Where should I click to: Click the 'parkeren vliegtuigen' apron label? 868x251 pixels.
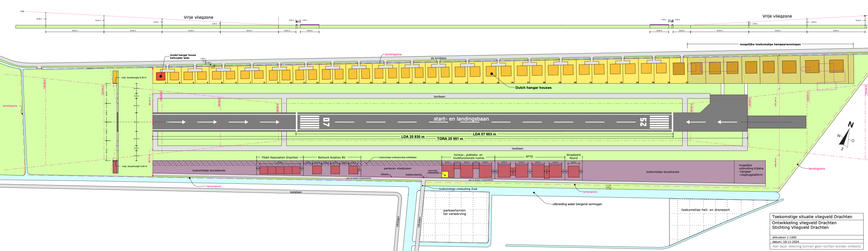coord(397,168)
